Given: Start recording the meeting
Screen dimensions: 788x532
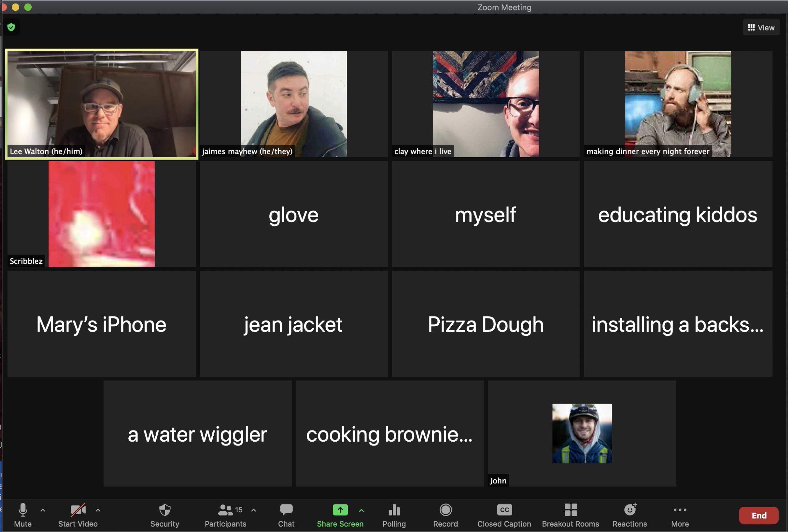Looking at the screenshot, I should 445,515.
